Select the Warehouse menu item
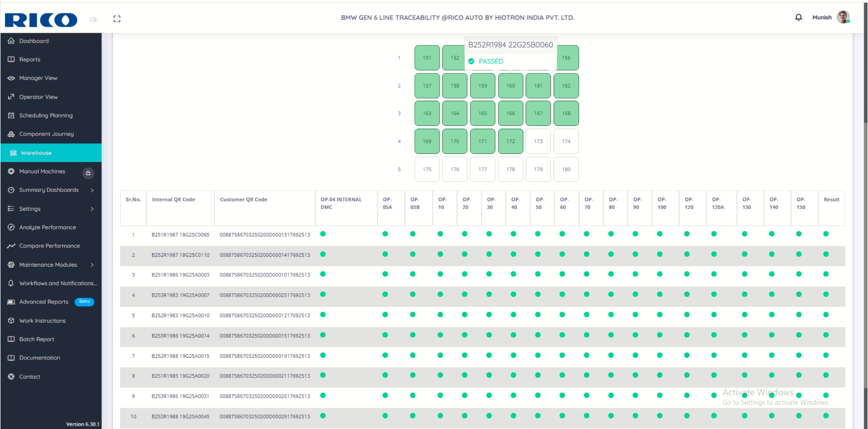The image size is (868, 429). coord(51,153)
